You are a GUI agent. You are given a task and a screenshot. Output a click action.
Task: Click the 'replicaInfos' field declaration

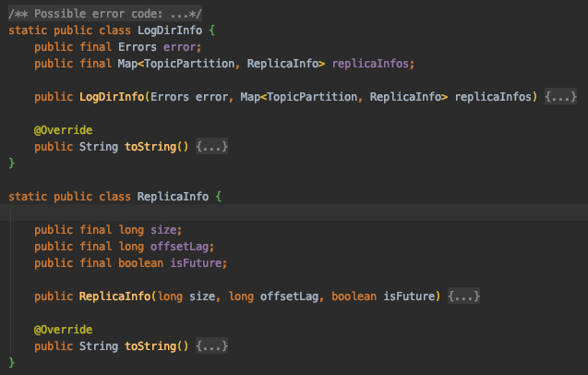(370, 64)
